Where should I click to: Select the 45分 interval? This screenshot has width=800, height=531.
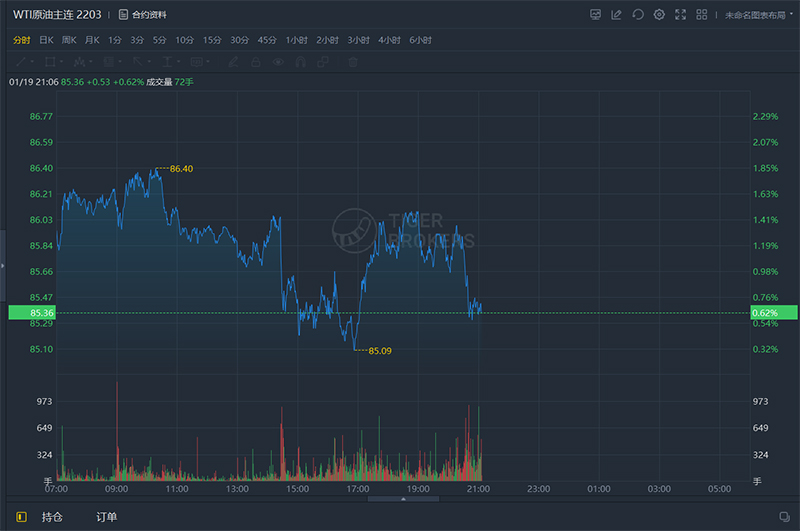(x=267, y=40)
